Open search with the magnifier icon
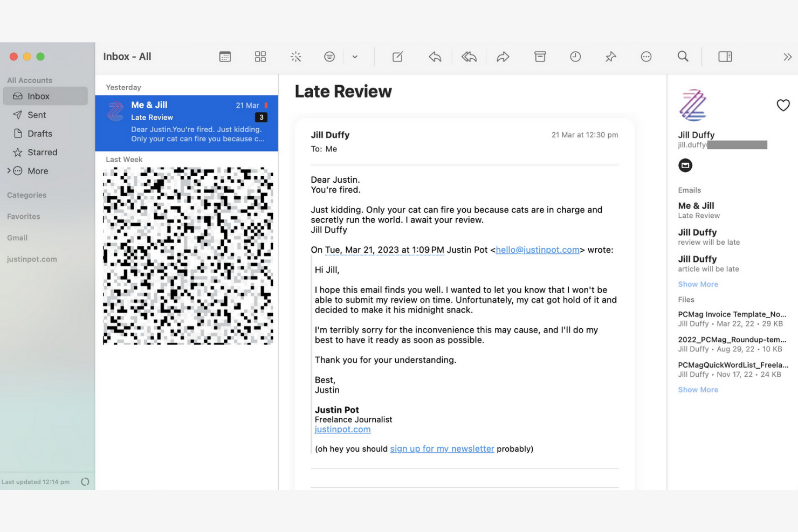This screenshot has height=532, width=798. 683,56
